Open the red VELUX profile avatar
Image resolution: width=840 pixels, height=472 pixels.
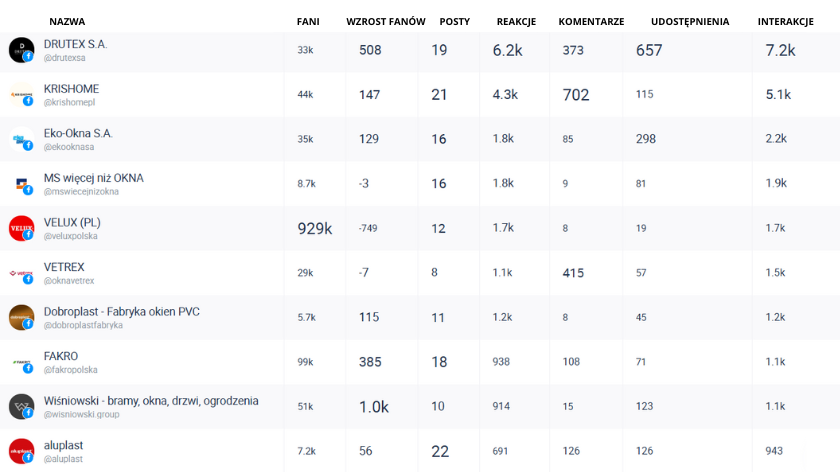tap(21, 228)
